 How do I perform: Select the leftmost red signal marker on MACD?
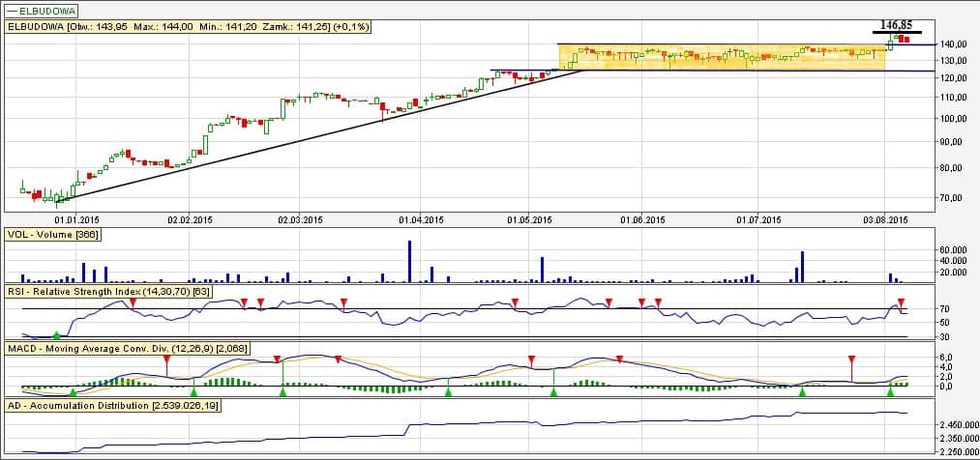pos(166,359)
